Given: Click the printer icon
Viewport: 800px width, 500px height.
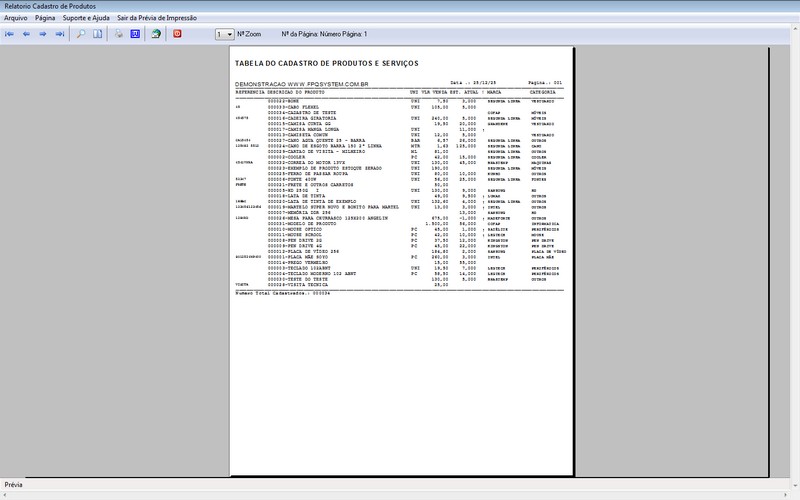Looking at the screenshot, I should coord(118,34).
